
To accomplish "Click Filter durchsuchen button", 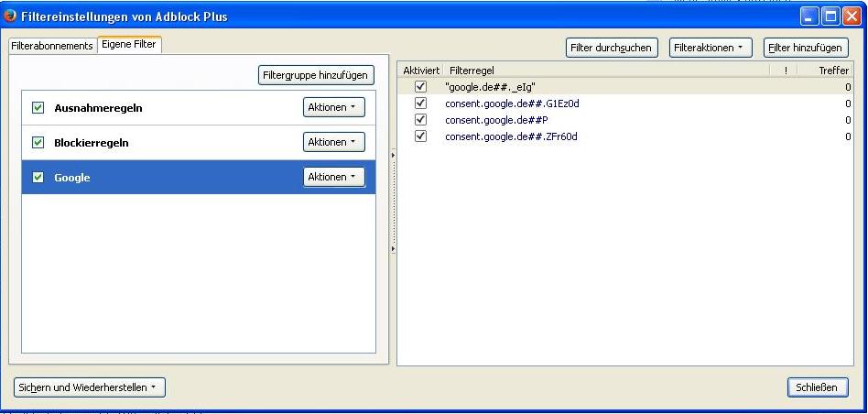I will pyautogui.click(x=612, y=48).
